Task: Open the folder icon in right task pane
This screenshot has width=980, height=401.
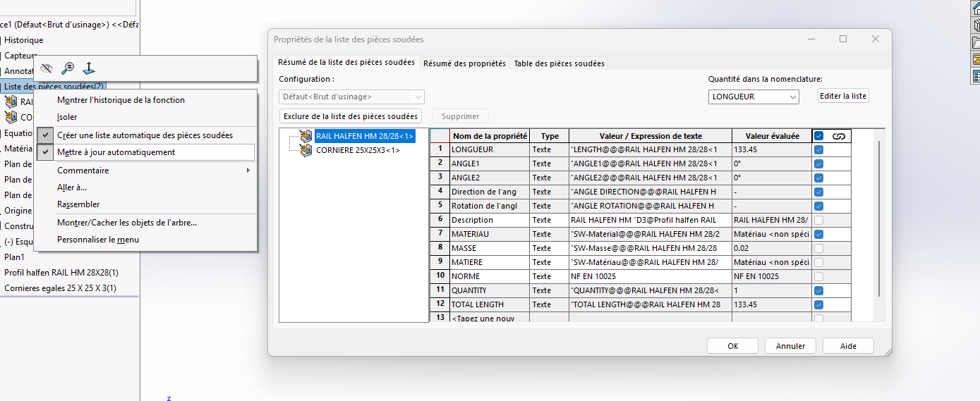Action: (976, 42)
